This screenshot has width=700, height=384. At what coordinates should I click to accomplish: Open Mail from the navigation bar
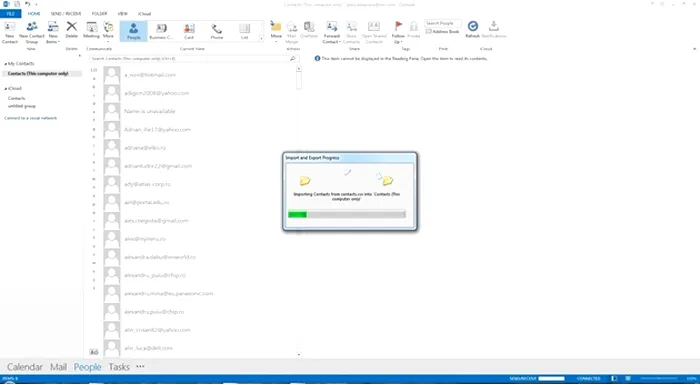(x=58, y=367)
